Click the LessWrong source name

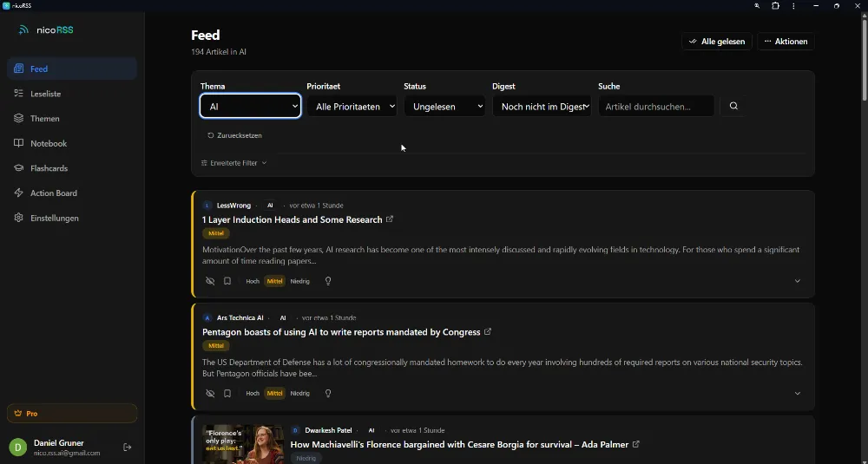pyautogui.click(x=233, y=206)
